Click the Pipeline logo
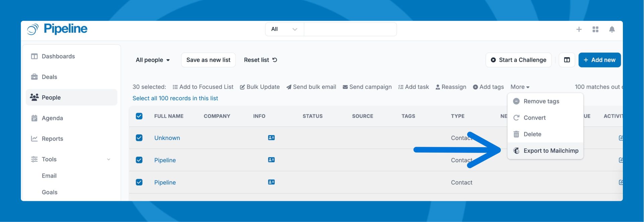This screenshot has width=644, height=222. coord(57,29)
